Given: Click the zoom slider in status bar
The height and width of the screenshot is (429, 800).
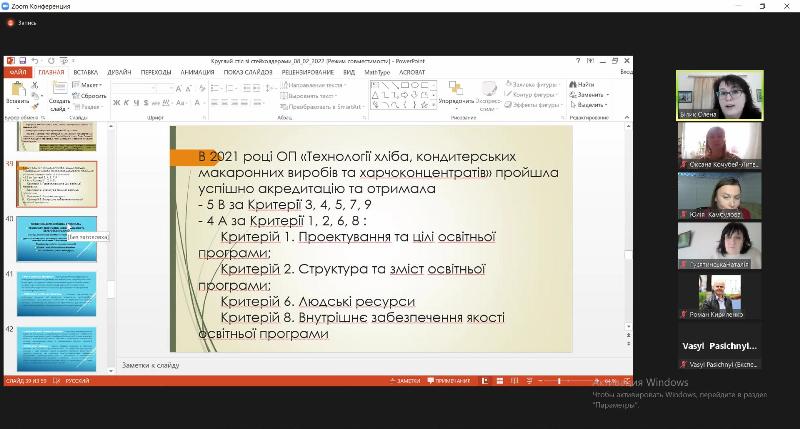Looking at the screenshot, I should pos(568,381).
